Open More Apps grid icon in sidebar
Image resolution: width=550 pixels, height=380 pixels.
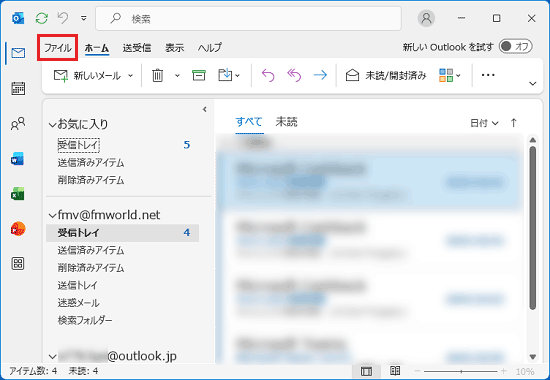(18, 264)
